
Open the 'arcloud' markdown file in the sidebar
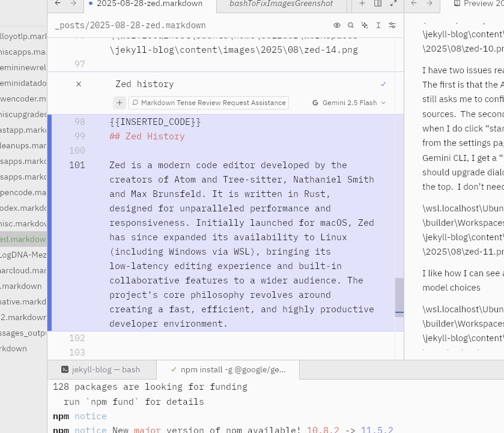tap(23, 270)
